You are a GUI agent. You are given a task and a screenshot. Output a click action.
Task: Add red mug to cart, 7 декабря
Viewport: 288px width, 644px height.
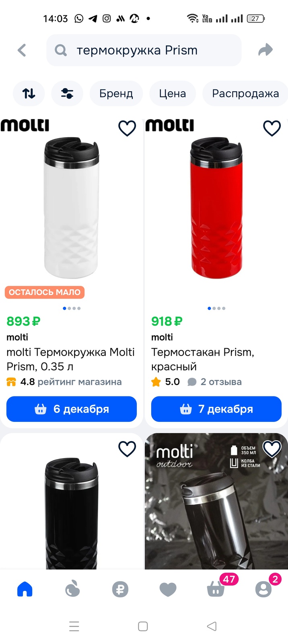[x=216, y=409]
